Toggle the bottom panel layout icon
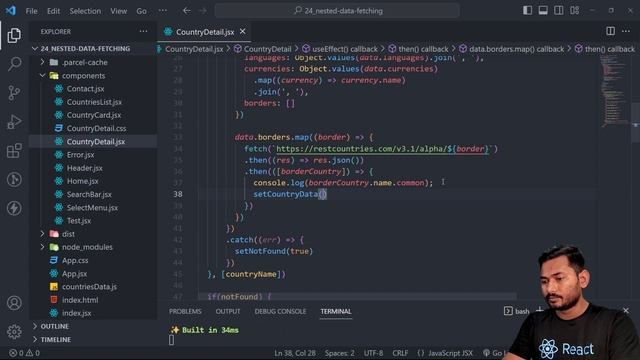This screenshot has height=360, width=640. tap(543, 11)
